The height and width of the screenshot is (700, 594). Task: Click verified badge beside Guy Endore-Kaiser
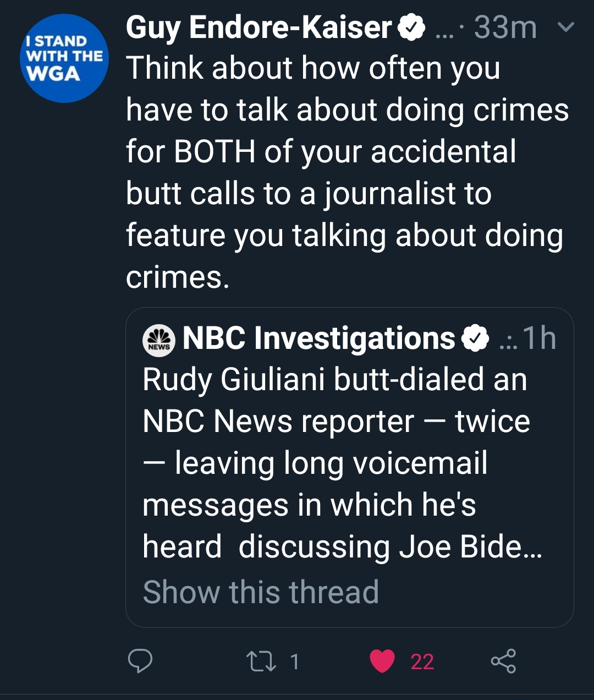click(411, 28)
